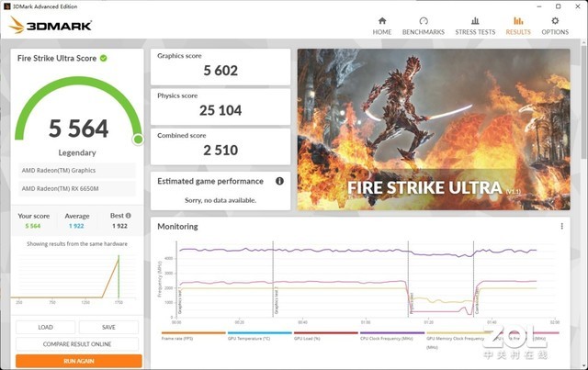The height and width of the screenshot is (370, 588).
Task: Click the LOAD button
Action: [45, 327]
